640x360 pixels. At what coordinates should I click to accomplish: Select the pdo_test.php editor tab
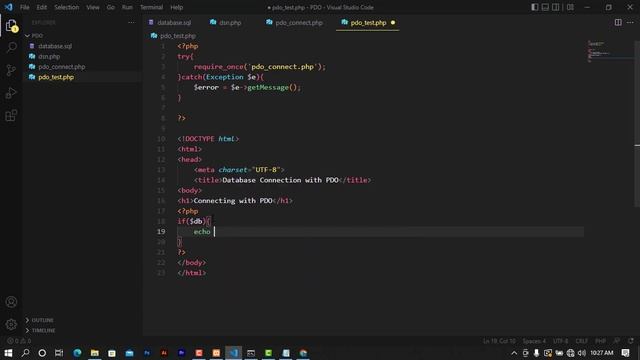pos(368,22)
